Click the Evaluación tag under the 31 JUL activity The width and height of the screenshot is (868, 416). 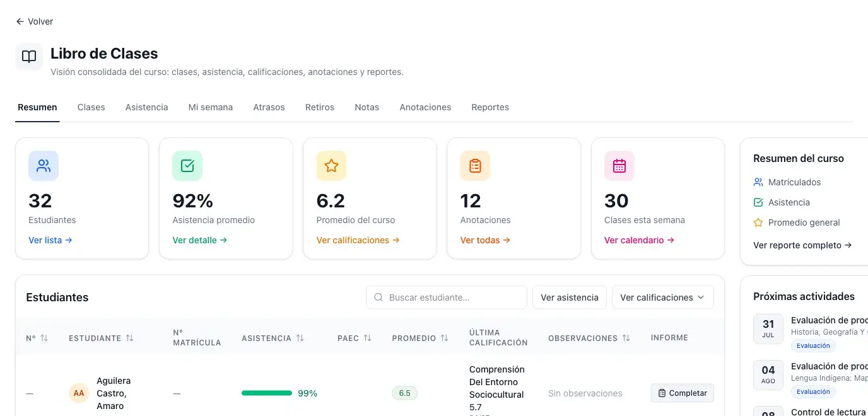pos(813,345)
